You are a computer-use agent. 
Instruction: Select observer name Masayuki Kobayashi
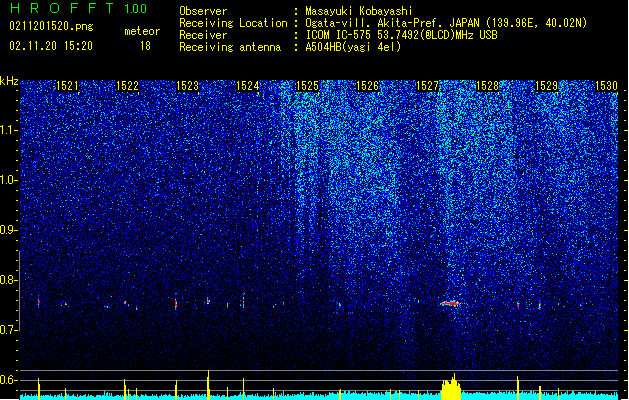click(359, 11)
